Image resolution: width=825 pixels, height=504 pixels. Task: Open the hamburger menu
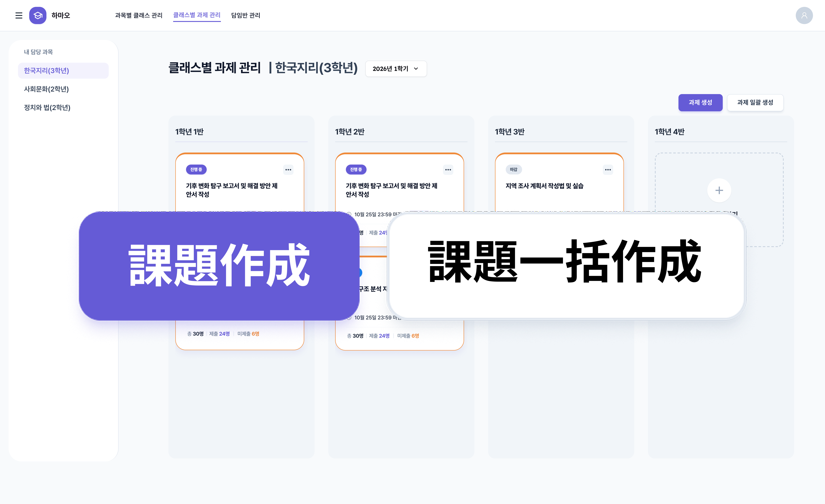pyautogui.click(x=19, y=15)
